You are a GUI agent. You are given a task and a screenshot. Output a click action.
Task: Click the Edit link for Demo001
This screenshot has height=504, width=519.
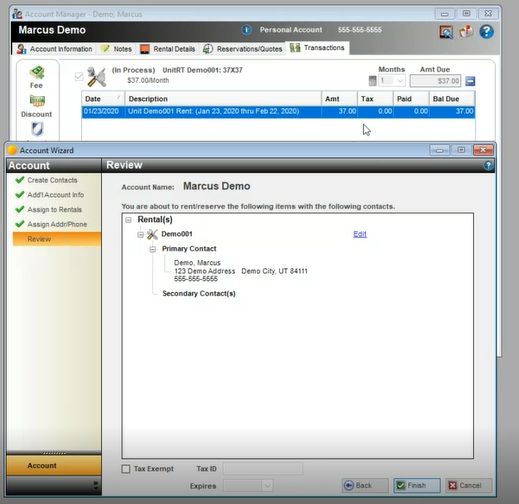(x=360, y=234)
